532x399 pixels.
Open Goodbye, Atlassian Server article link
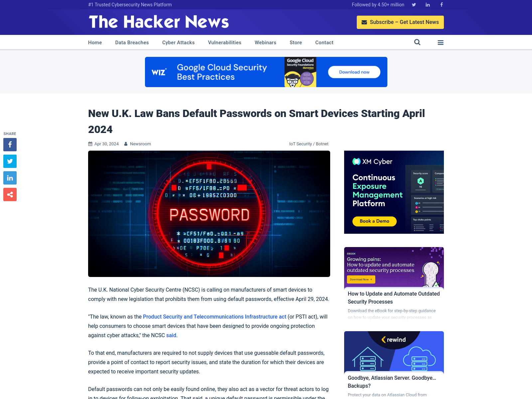pos(392,382)
